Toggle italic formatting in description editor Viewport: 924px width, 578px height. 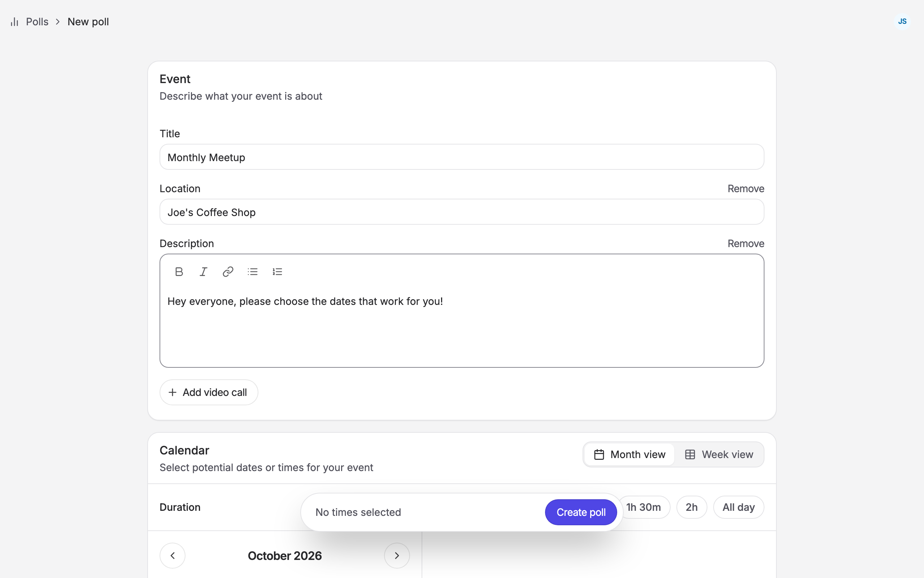204,272
